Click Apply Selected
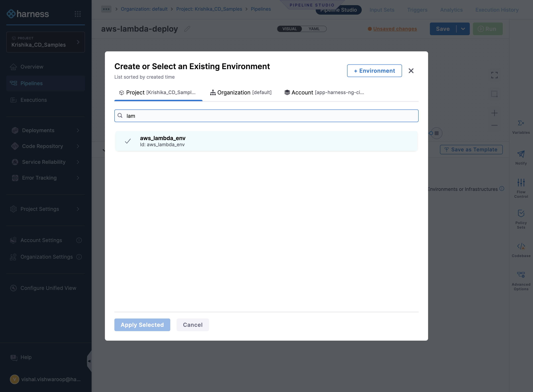This screenshot has width=533, height=392. click(142, 325)
